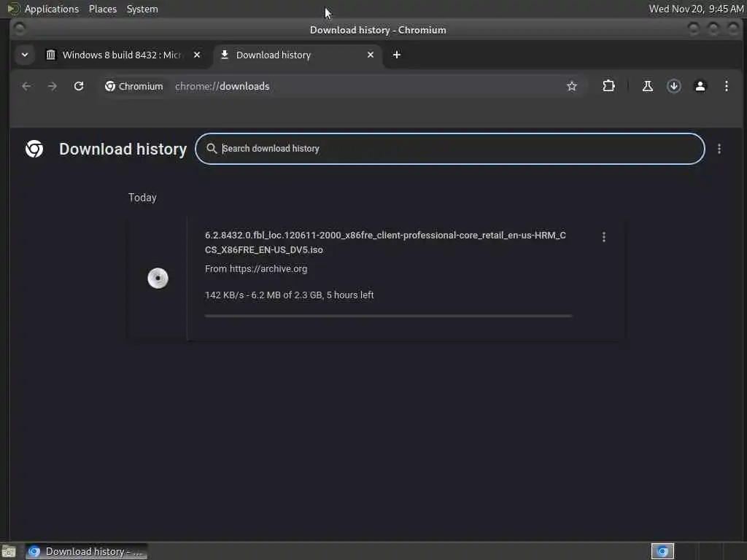Go forward with the forward arrow
This screenshot has height=560, width=747.
pos(53,86)
